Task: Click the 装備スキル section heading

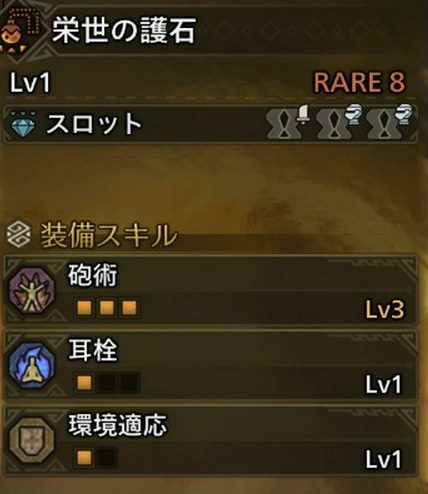Action: coord(108,235)
